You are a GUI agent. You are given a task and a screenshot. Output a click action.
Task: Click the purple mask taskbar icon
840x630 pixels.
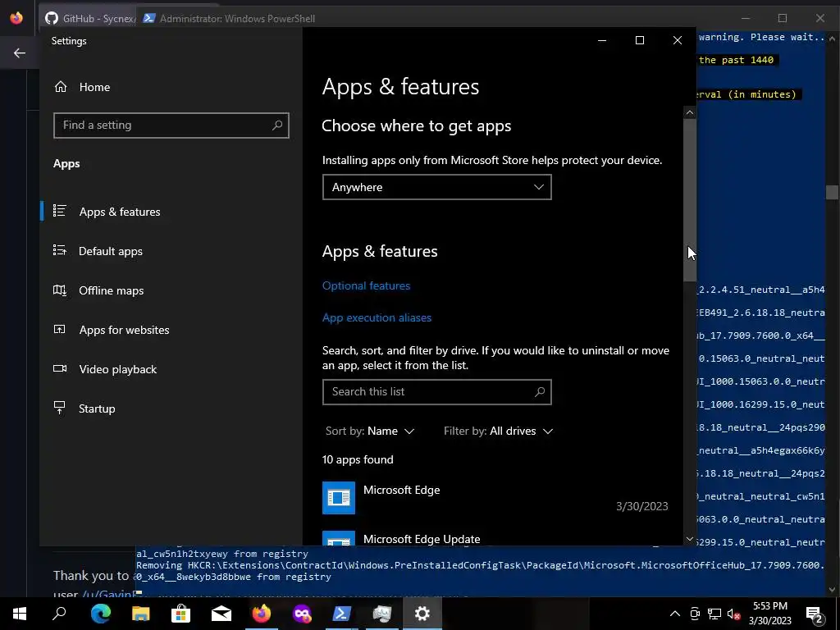click(302, 614)
